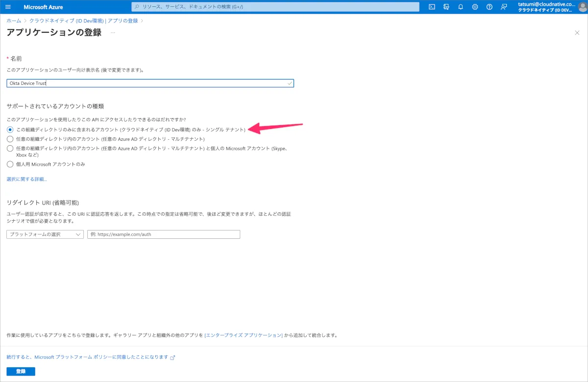This screenshot has width=588, height=382.
Task: Open the account avatar menu
Action: tap(582, 7)
